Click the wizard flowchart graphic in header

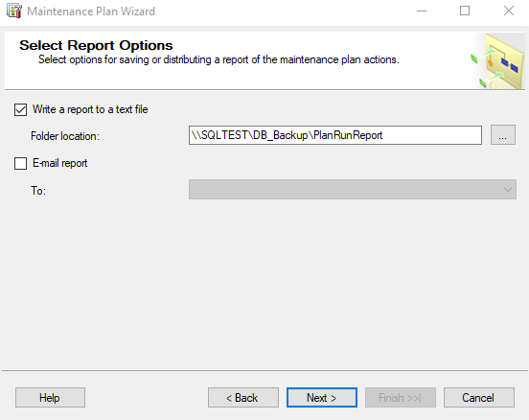(497, 61)
